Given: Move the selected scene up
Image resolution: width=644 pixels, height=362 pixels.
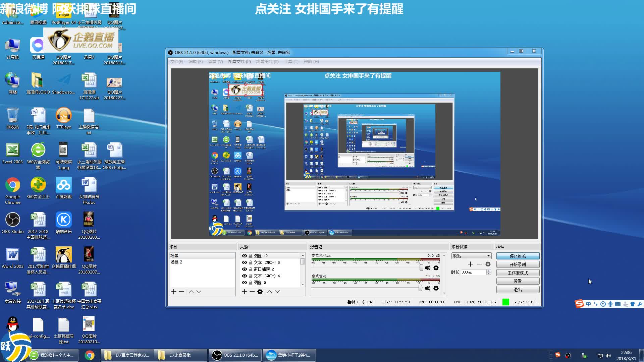Looking at the screenshot, I should coord(191,292).
